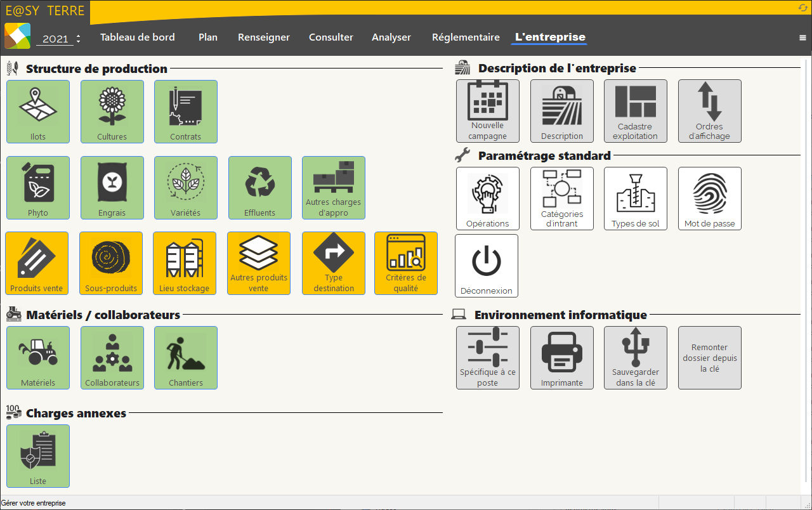812x510 pixels.
Task: Open Lieu stockage silo tile
Action: [185, 263]
